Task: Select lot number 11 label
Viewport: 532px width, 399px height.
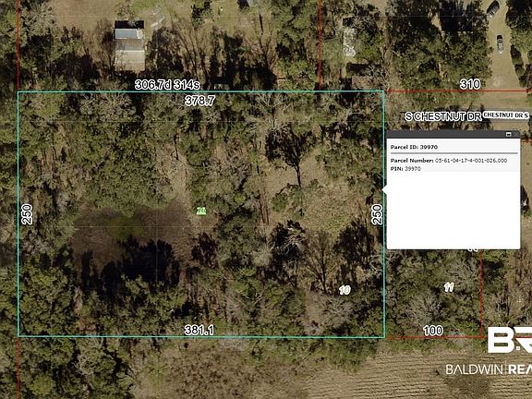Action: (449, 288)
